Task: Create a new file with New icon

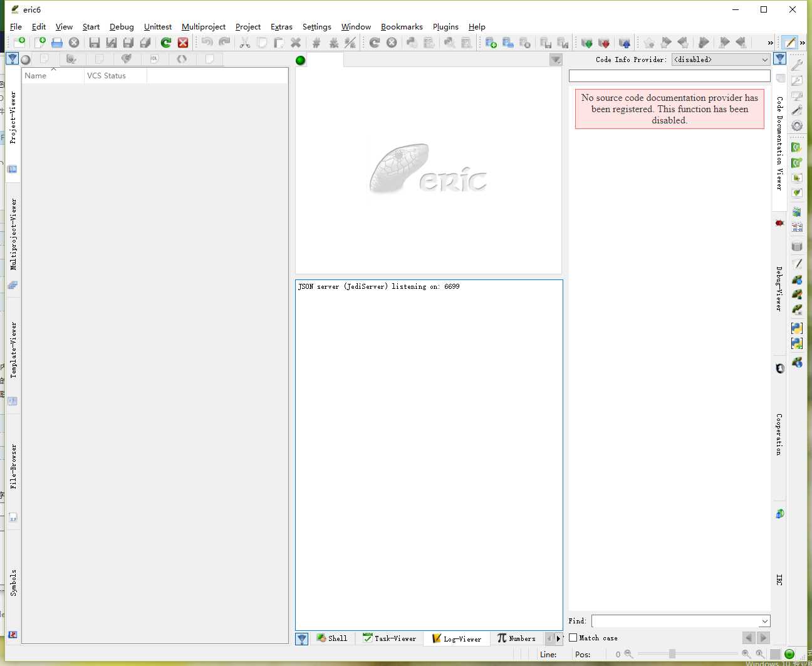Action: tap(40, 42)
